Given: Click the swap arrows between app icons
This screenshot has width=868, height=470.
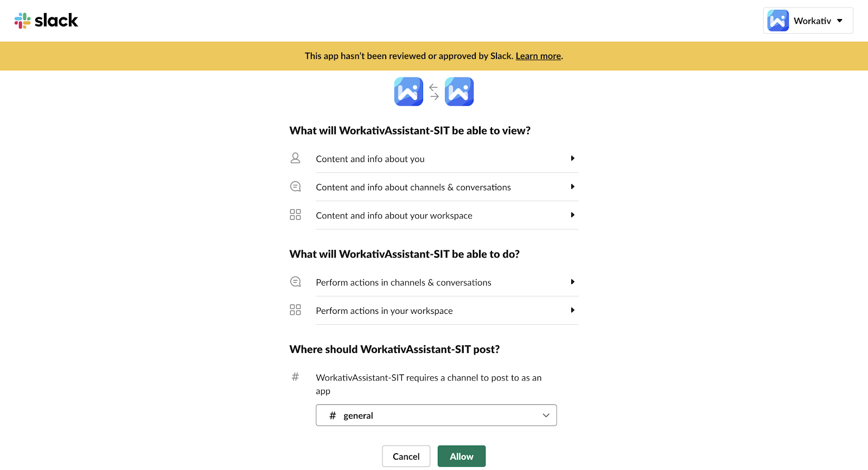Looking at the screenshot, I should [434, 92].
